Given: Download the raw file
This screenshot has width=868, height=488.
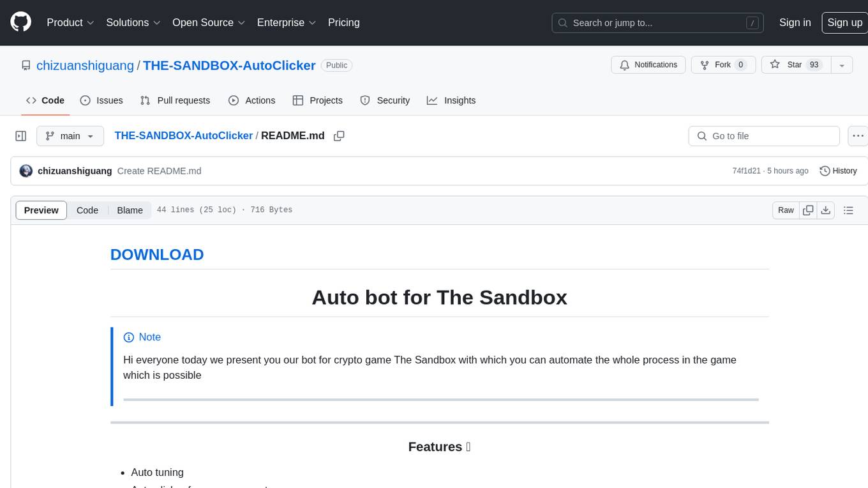Looking at the screenshot, I should [x=826, y=210].
